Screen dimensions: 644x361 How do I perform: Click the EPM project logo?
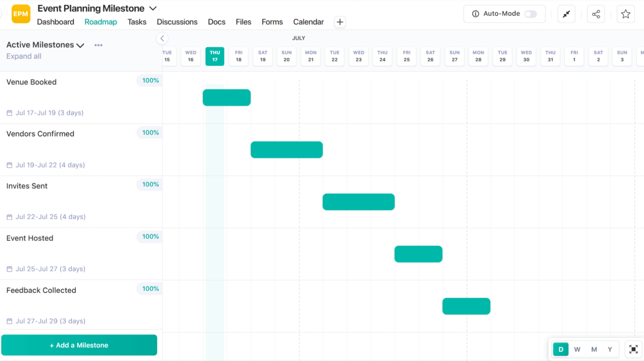tap(21, 14)
